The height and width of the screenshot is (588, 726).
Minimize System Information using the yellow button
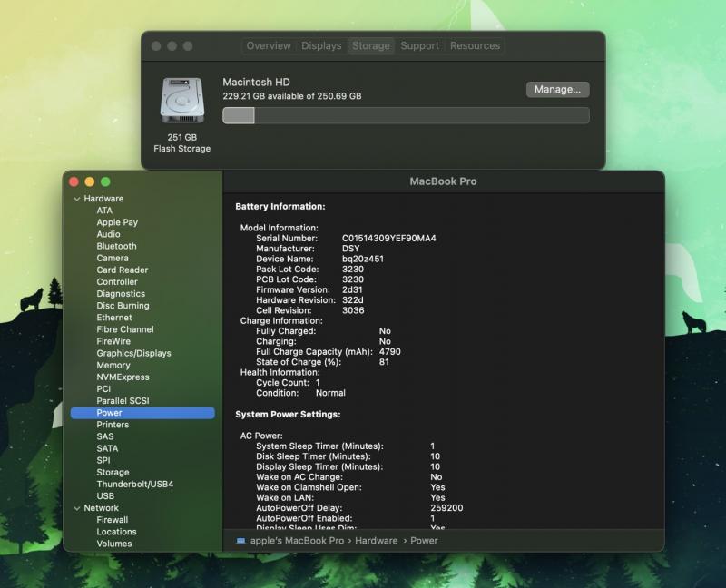90,181
